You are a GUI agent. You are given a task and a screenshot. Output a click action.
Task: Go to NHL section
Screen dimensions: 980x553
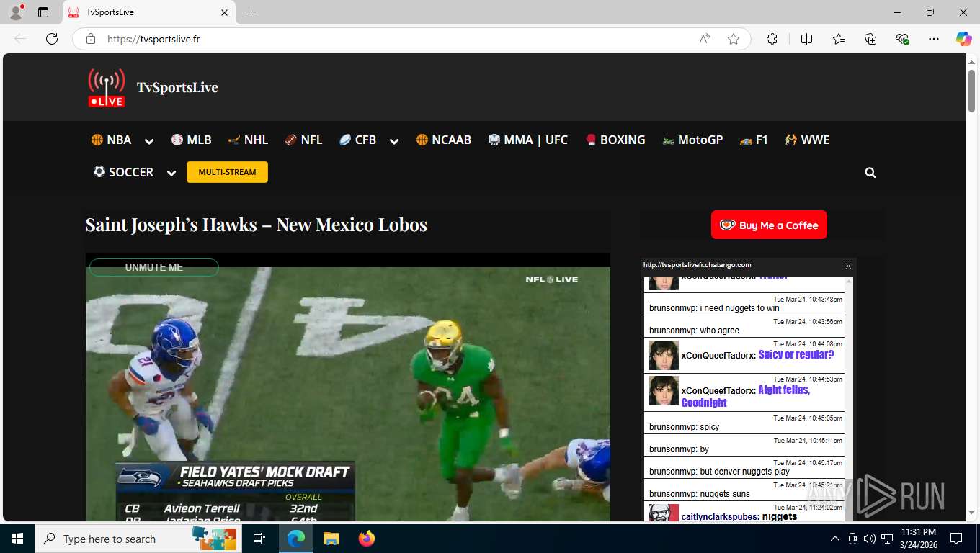(248, 140)
